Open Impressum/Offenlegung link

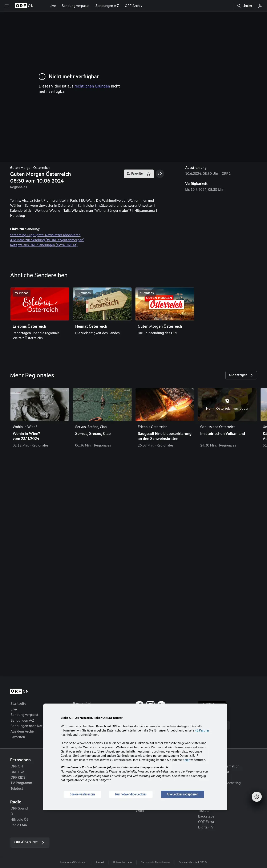tap(73, 862)
